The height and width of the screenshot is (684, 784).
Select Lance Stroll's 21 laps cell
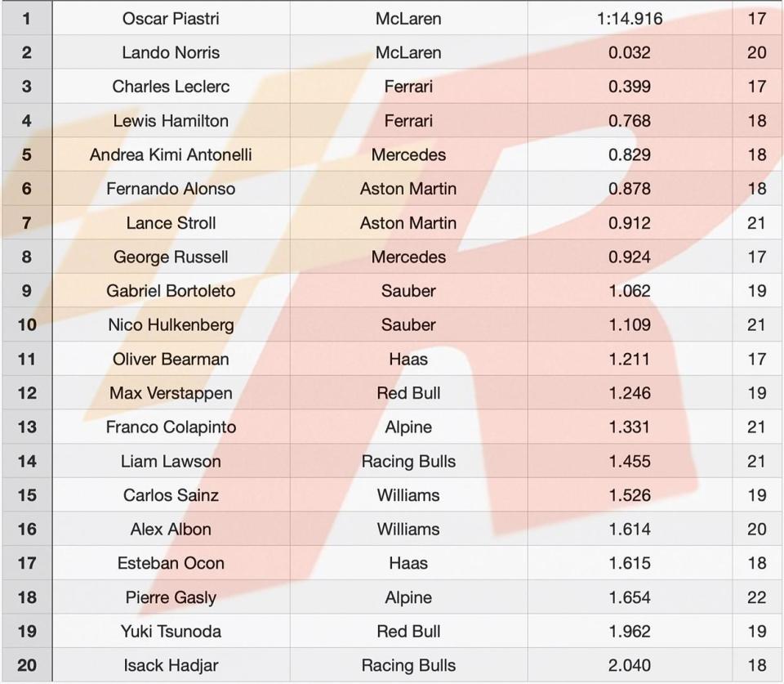(757, 222)
